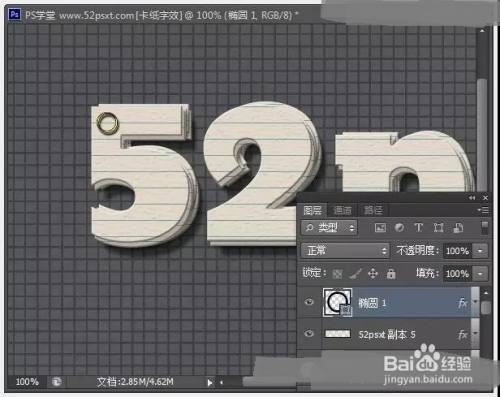The image size is (500, 397).
Task: Hide the 52psxt 副本 5 layer eye
Action: pyautogui.click(x=309, y=334)
